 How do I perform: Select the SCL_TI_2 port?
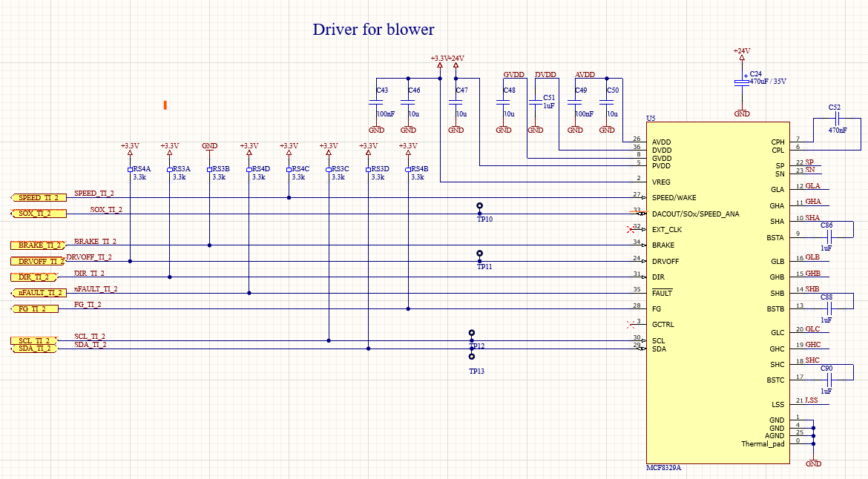click(34, 341)
